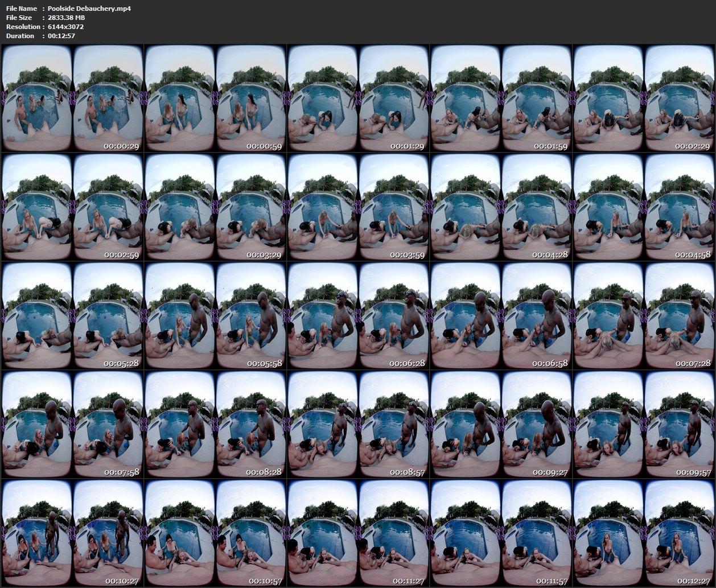The image size is (716, 588).
Task: Click the frame labeled 00:09:57
Action: [644, 424]
